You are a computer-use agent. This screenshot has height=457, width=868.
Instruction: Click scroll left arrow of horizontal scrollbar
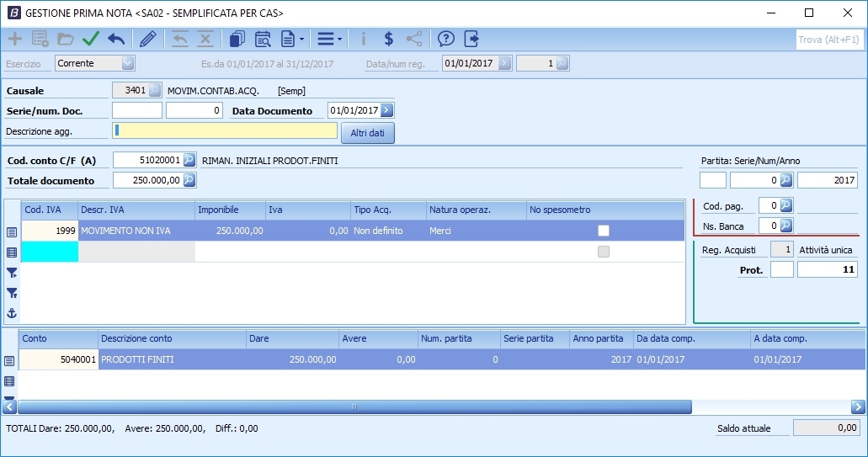click(9, 407)
